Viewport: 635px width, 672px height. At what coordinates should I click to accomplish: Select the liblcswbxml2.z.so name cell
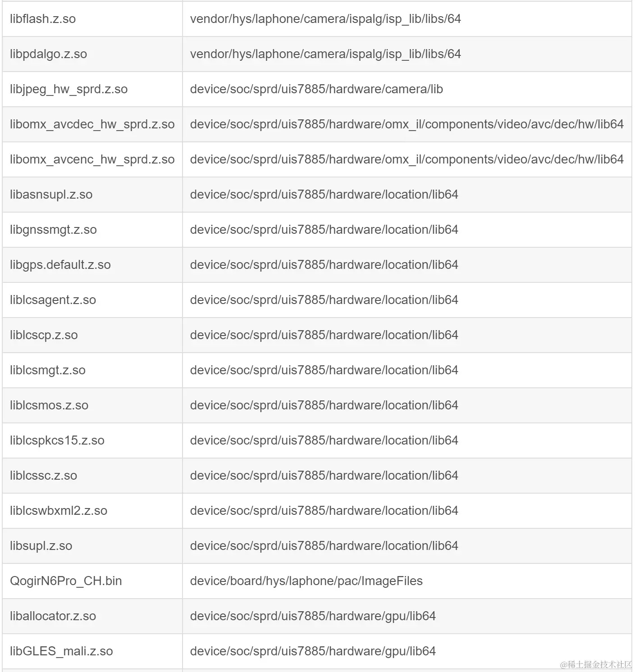pos(58,511)
